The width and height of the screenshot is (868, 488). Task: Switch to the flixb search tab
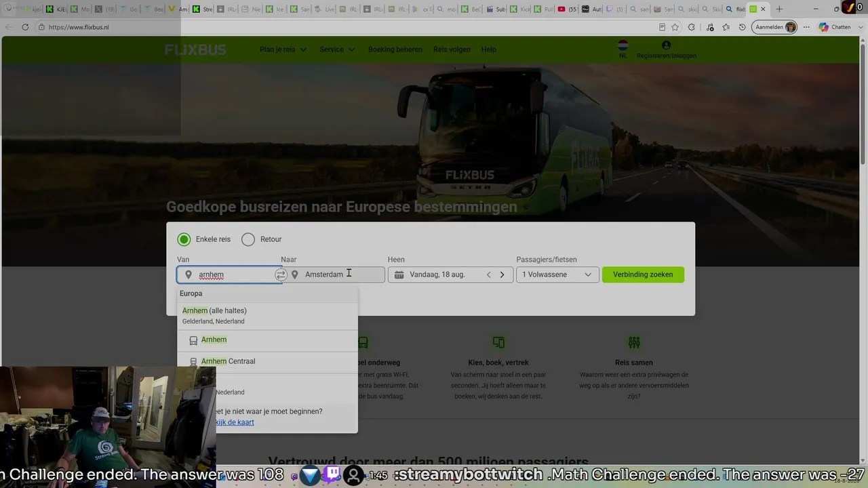pos(735,9)
